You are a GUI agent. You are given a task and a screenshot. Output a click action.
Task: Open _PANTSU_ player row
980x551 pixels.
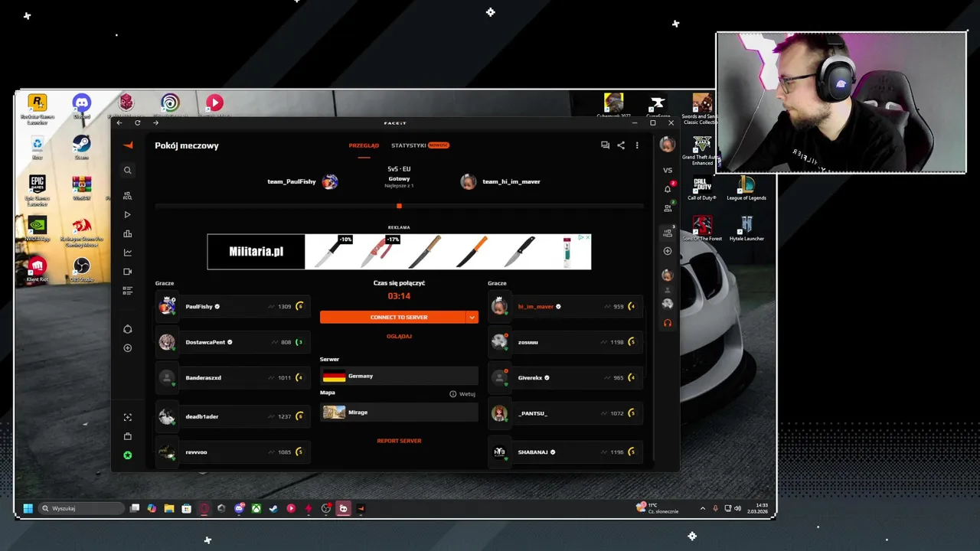pyautogui.click(x=565, y=413)
